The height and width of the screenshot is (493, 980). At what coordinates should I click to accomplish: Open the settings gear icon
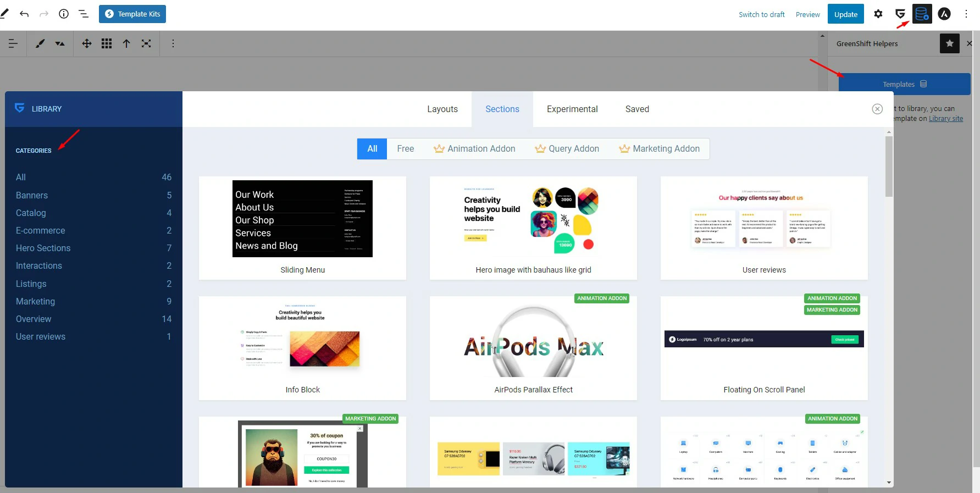[878, 14]
